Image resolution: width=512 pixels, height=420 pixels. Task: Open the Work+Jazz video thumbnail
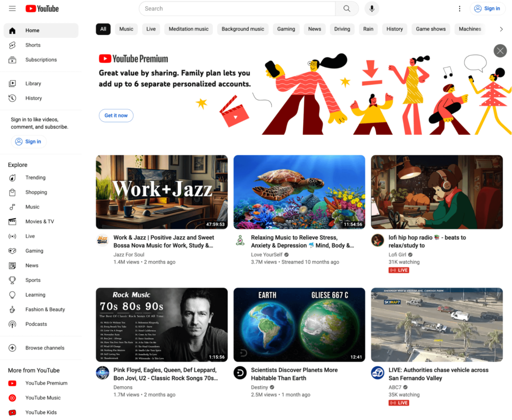[x=162, y=192]
